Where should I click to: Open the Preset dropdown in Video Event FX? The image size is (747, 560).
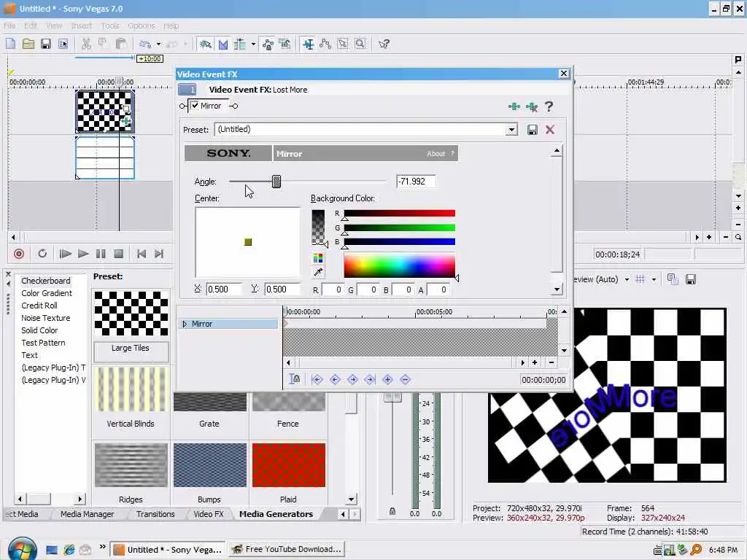[511, 130]
